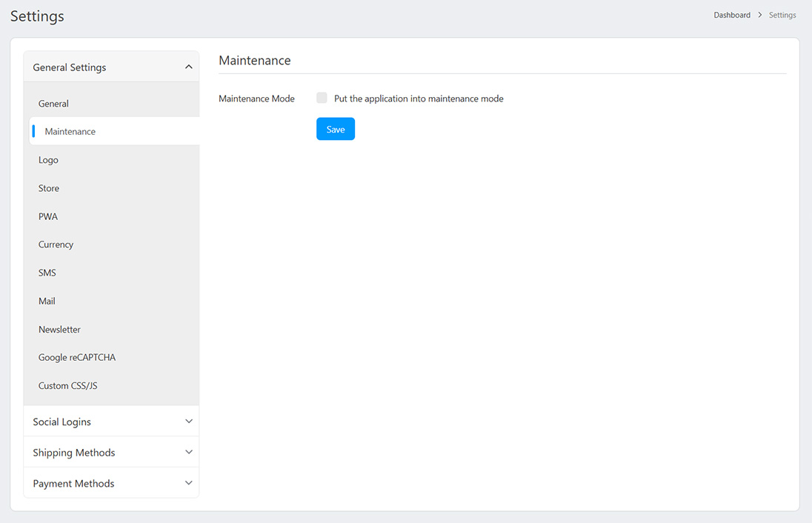Enable the maintenance mode checkbox

322,99
